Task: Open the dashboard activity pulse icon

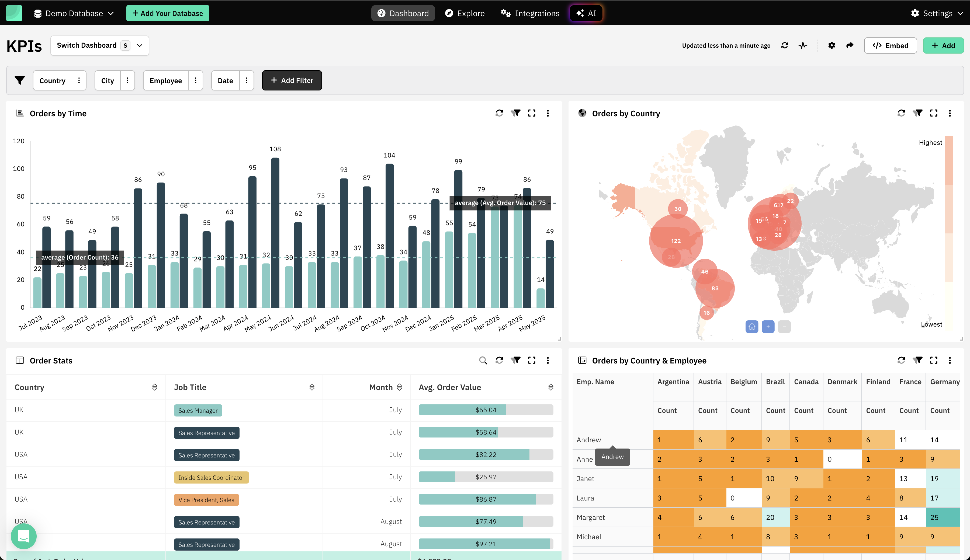Action: click(x=803, y=45)
